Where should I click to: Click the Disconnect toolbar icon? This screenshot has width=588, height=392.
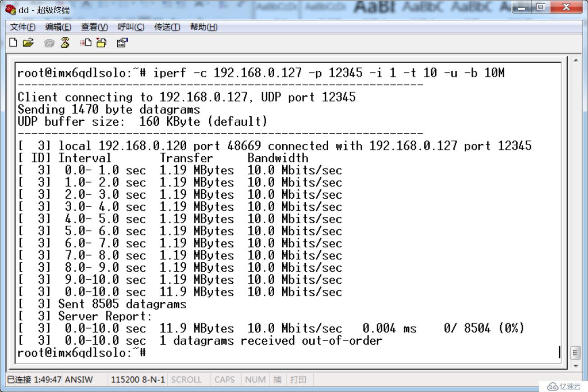pos(65,43)
